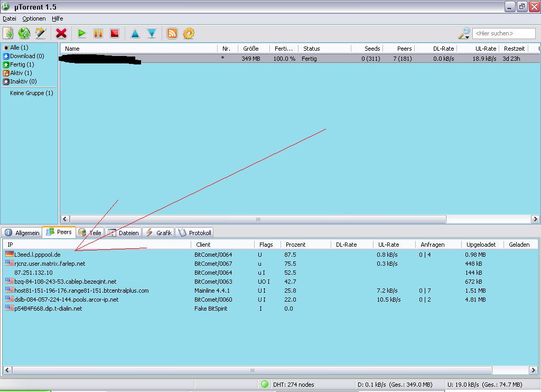Switch to the Teile tab

pyautogui.click(x=90, y=233)
